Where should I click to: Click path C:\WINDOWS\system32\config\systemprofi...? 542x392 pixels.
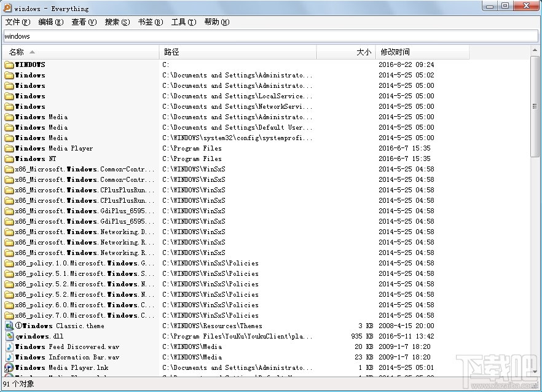tap(237, 138)
